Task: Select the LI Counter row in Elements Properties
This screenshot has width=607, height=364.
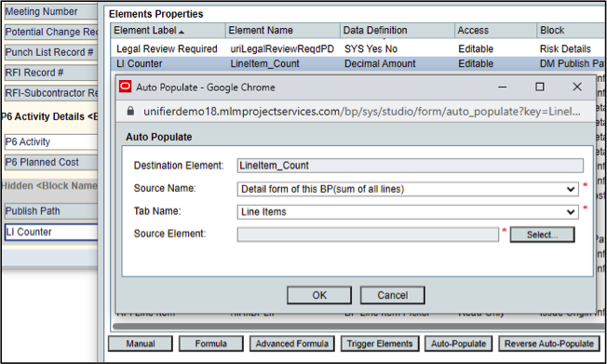Action: pos(358,63)
